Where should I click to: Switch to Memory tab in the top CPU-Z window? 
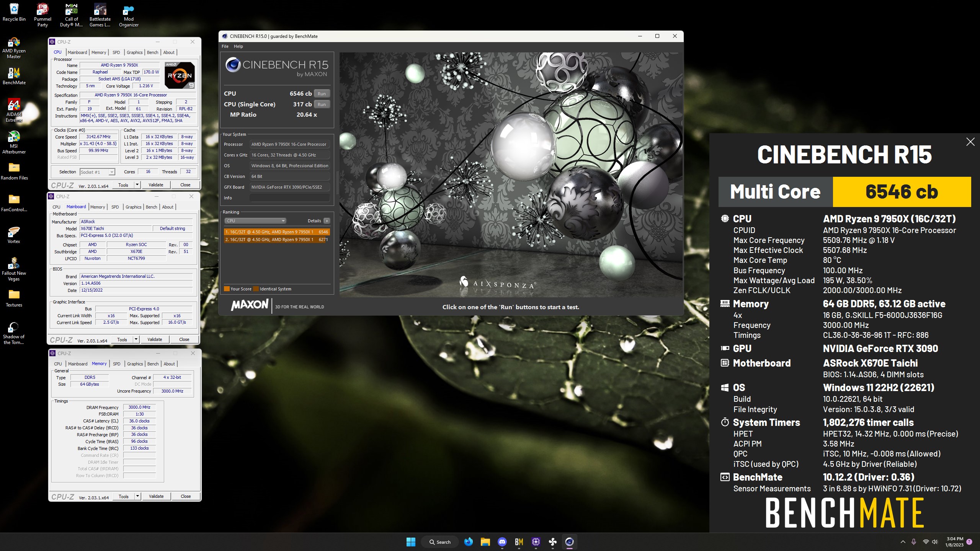[99, 52]
